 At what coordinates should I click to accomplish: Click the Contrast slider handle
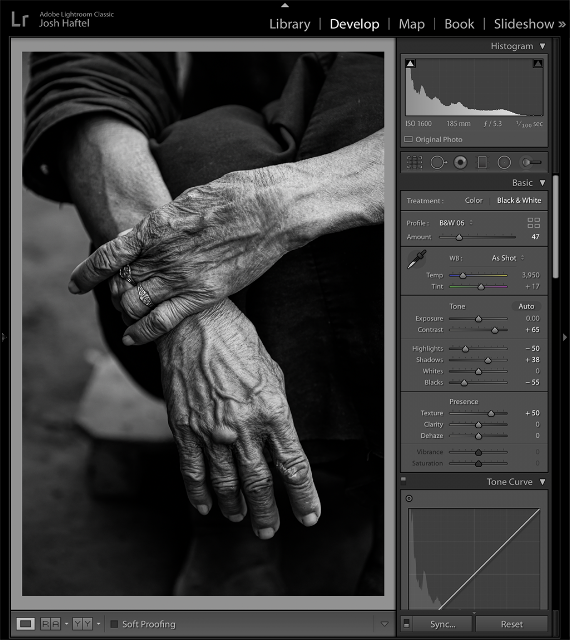(494, 330)
